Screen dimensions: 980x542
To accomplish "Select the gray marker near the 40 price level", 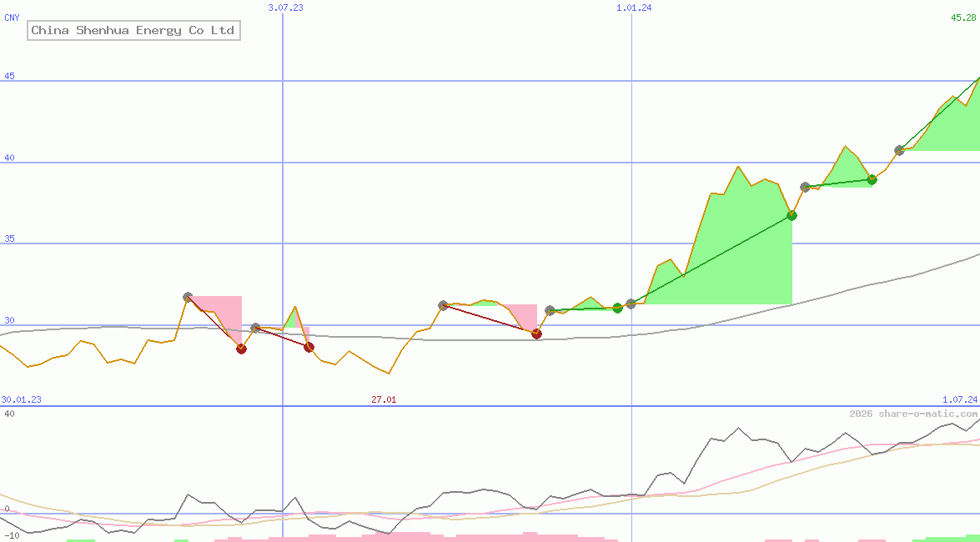I will [900, 151].
